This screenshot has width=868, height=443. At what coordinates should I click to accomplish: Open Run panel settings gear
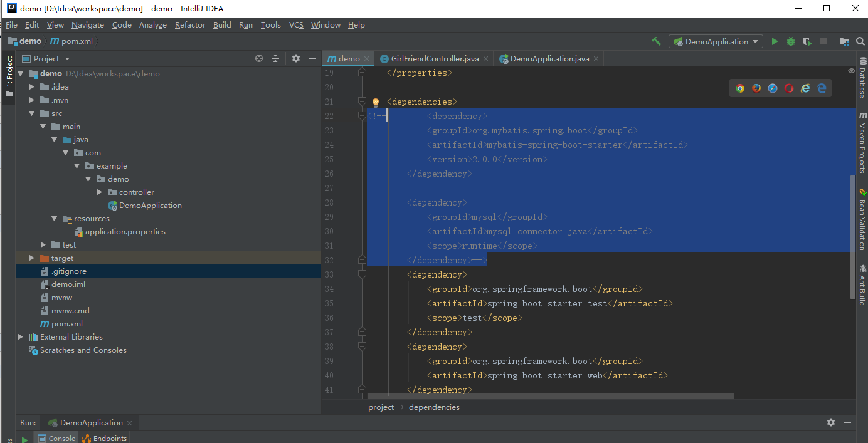tap(831, 422)
